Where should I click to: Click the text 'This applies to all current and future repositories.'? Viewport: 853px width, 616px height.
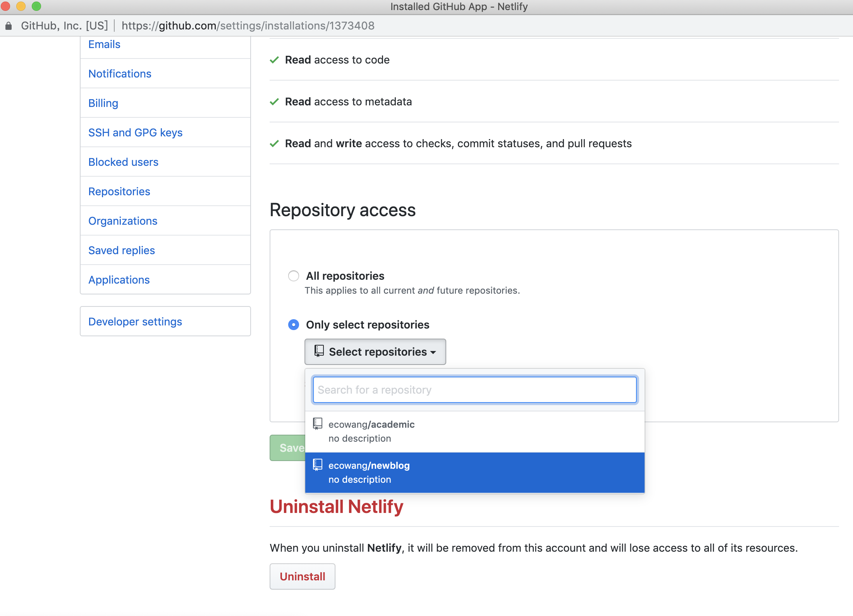412,291
